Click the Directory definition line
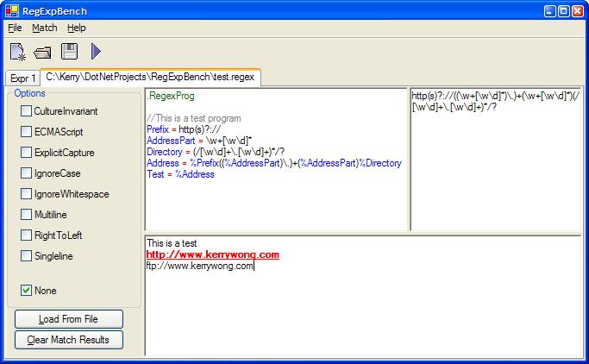Screen dimensions: 589x364 click(216, 152)
